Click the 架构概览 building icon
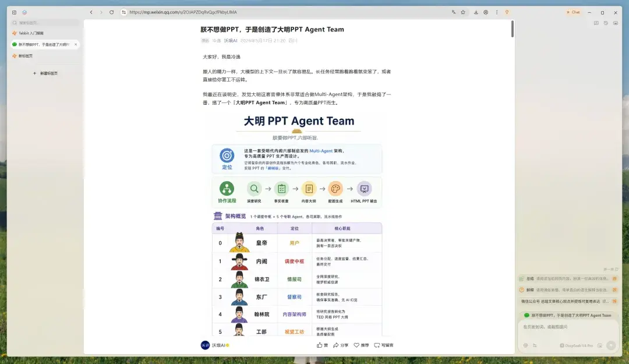 click(x=218, y=216)
